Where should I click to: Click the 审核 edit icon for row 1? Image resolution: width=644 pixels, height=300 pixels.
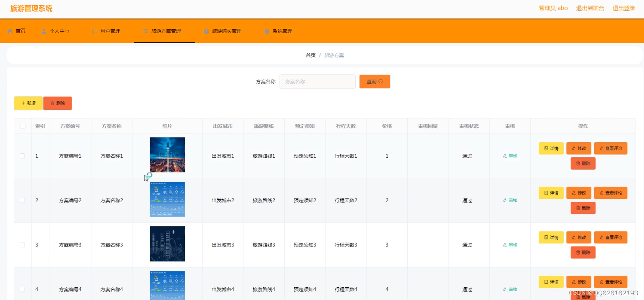[505, 156]
